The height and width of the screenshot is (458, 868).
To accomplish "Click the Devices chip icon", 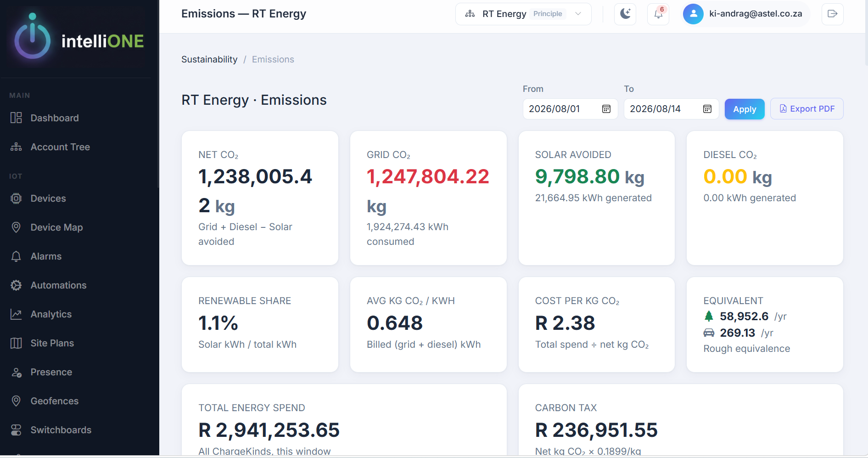I will [x=16, y=198].
